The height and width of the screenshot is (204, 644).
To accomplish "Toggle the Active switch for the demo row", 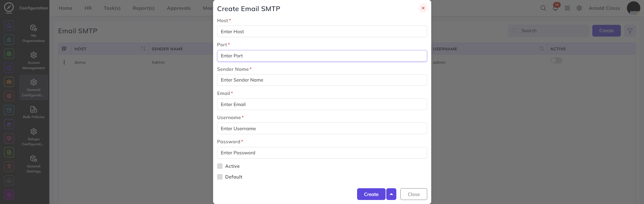I will tap(556, 60).
